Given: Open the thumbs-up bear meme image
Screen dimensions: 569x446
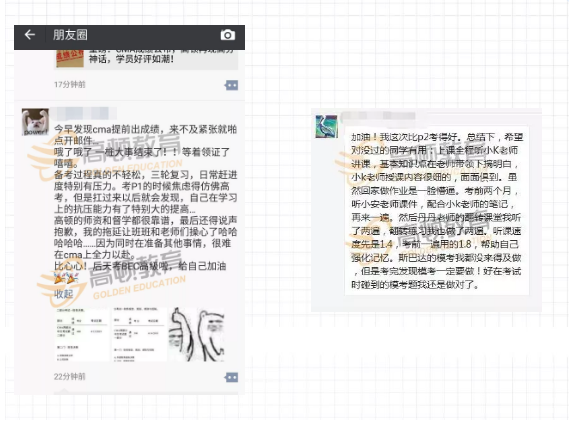Looking at the screenshot, I should coord(197,335).
